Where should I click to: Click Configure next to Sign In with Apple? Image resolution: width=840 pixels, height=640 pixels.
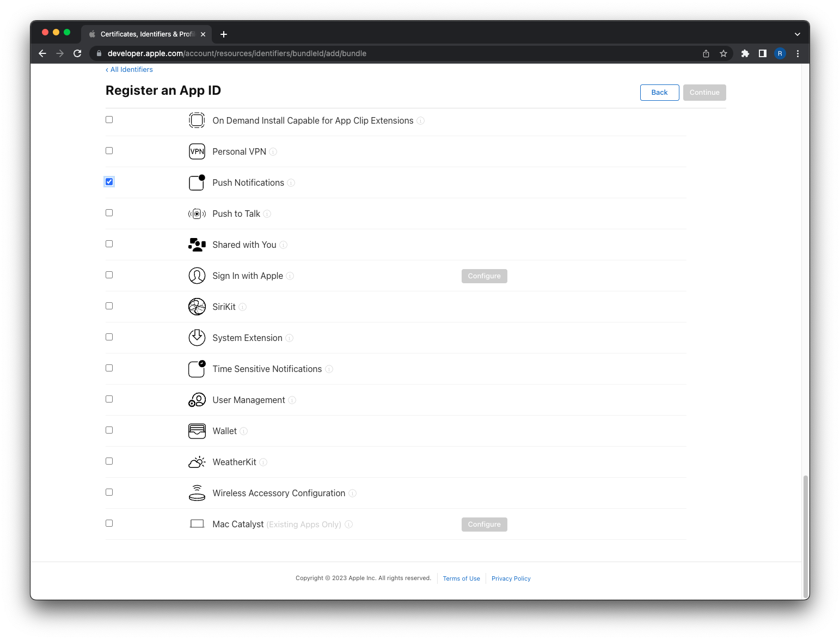tap(484, 276)
